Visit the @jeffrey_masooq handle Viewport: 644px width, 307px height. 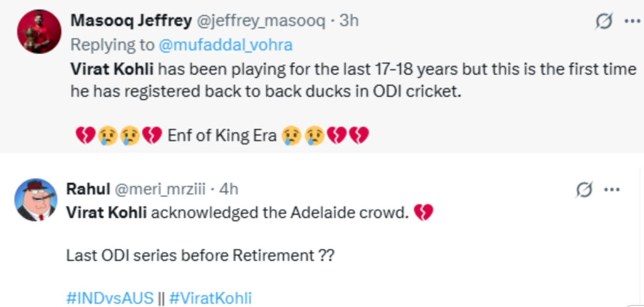click(x=261, y=21)
